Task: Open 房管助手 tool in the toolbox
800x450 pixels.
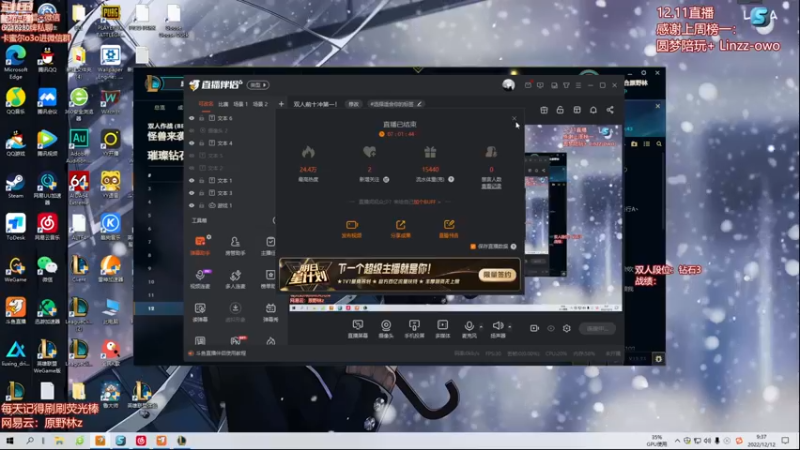Action: [235, 245]
